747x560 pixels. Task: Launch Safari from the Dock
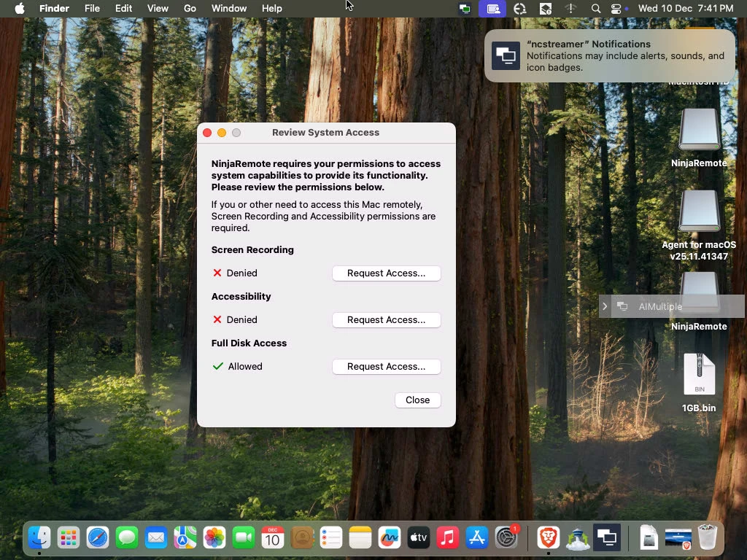pyautogui.click(x=98, y=537)
